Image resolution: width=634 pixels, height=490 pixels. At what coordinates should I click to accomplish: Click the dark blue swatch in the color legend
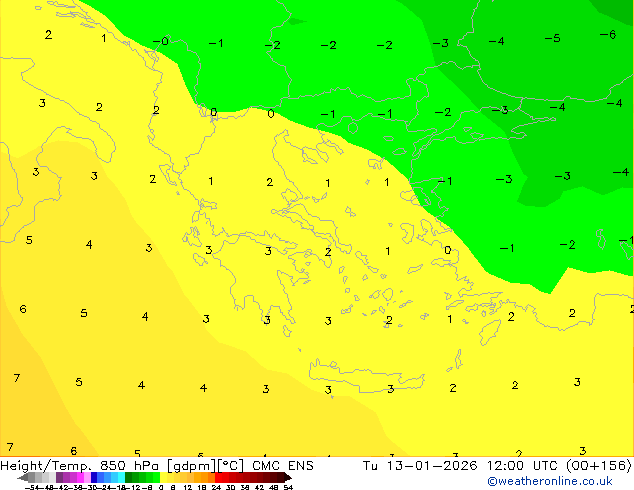pos(94,477)
